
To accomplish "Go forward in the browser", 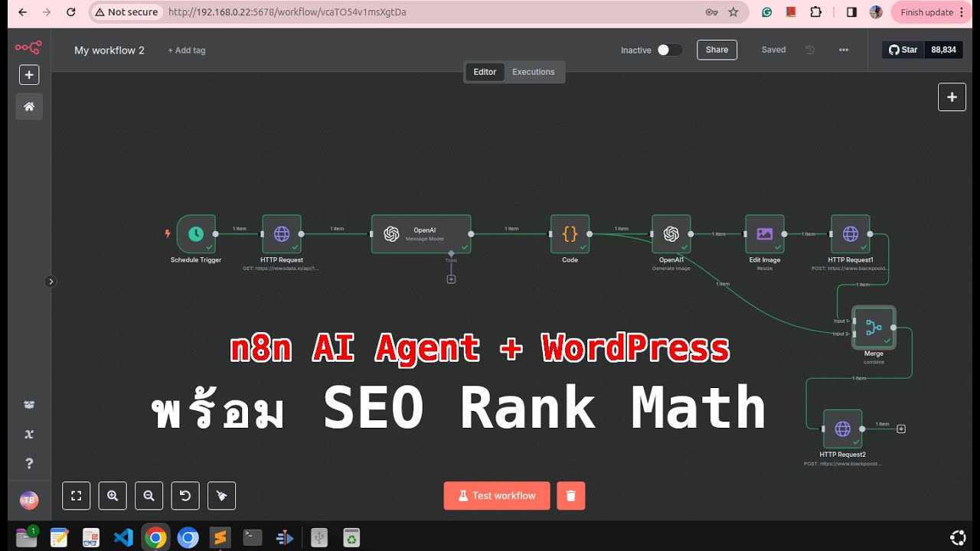I will [47, 12].
